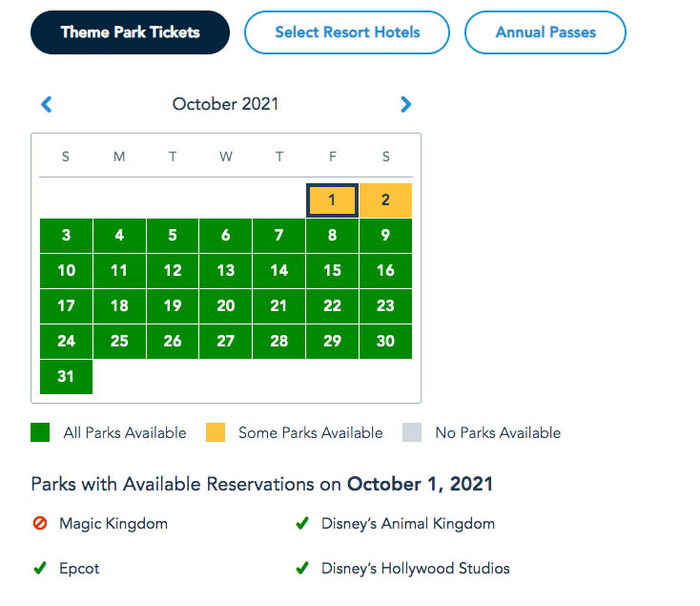Select October 1 on the calendar

[x=332, y=200]
